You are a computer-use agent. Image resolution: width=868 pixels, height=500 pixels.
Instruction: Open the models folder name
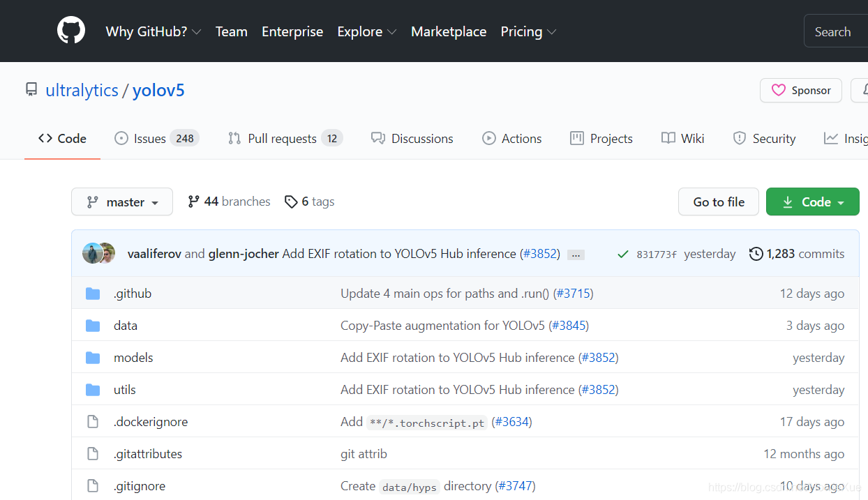133,358
